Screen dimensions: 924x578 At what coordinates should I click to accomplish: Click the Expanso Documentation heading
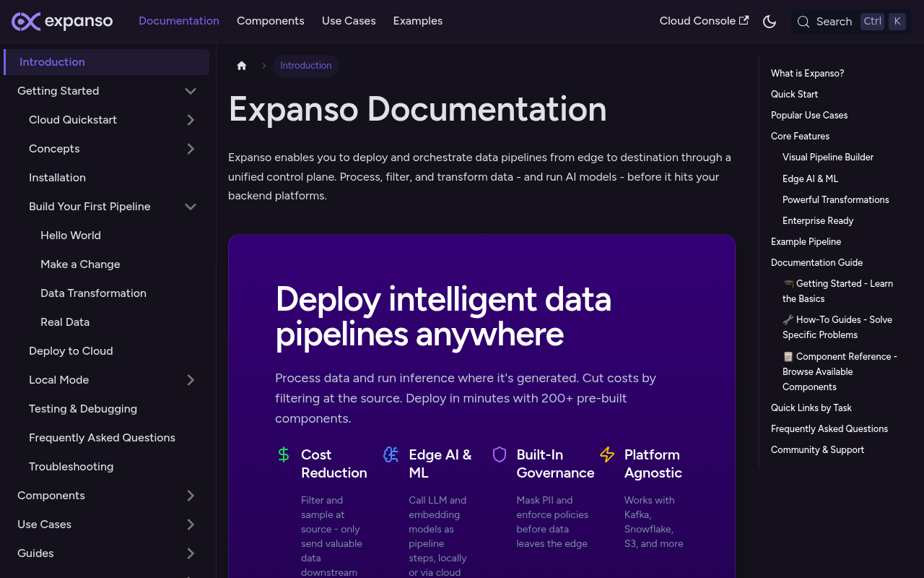point(417,109)
